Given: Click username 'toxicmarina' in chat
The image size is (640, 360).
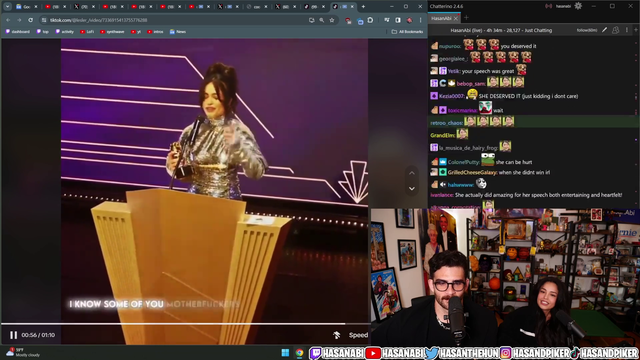Looking at the screenshot, I should [462, 110].
